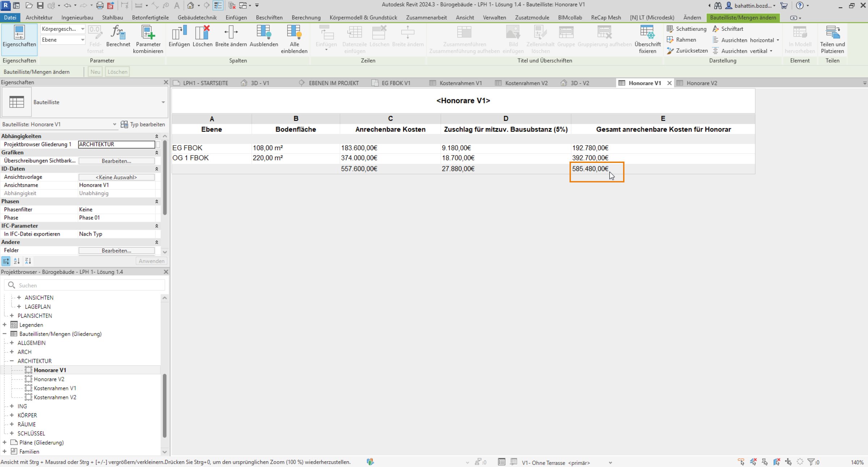Viewport: 868px width, 467px height.
Task: Click Breite ändern in the Spalten group
Action: (x=231, y=36)
